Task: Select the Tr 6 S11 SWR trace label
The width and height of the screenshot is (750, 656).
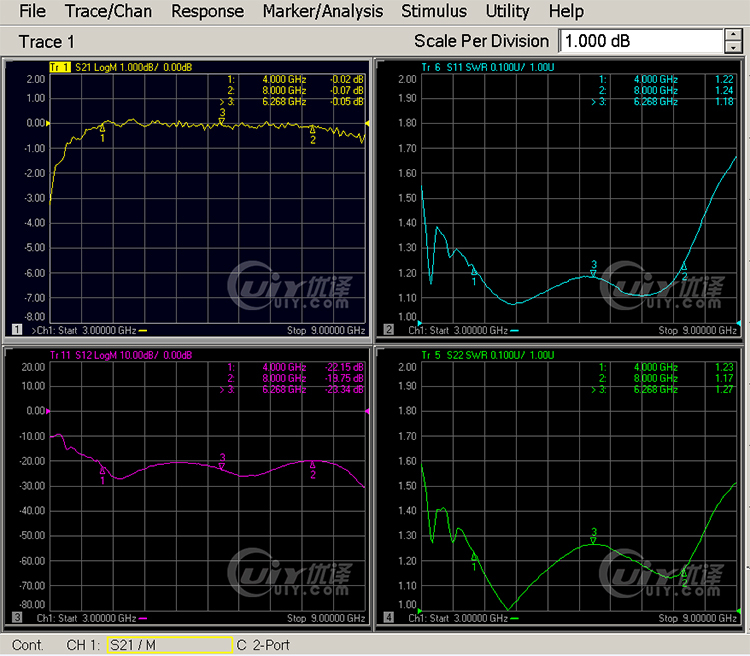Action: click(487, 67)
